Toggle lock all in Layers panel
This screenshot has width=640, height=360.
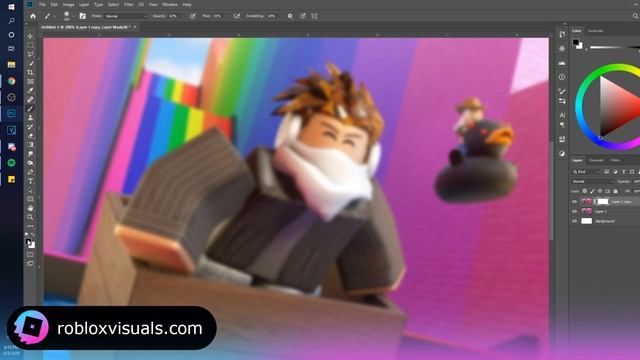pyautogui.click(x=616, y=191)
